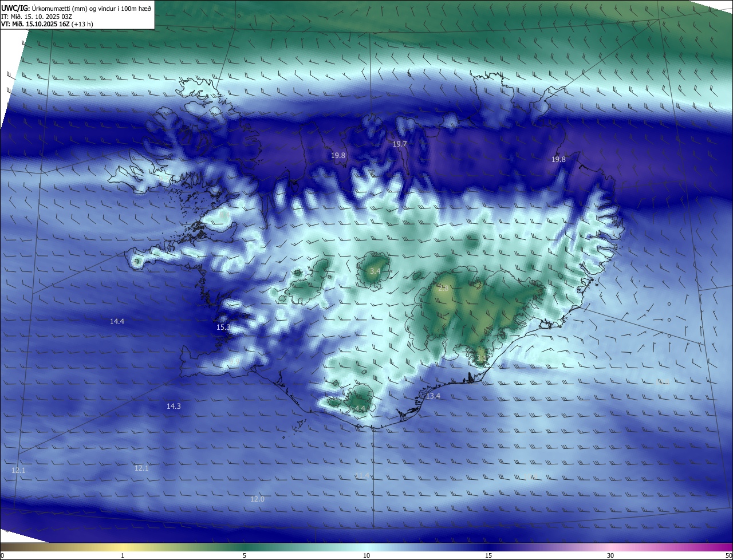The width and height of the screenshot is (733, 560).
Task: Click the 19.8 label over northeast Iceland
Action: click(558, 159)
